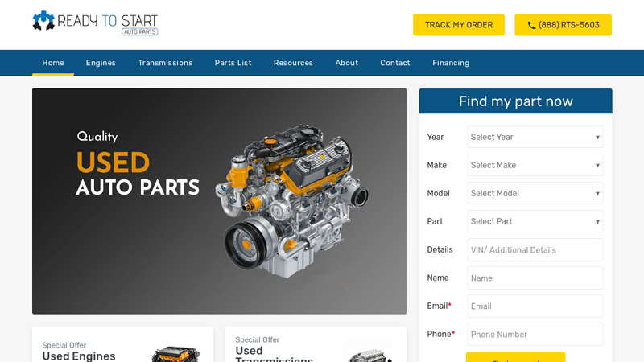The width and height of the screenshot is (644, 362).
Task: Focus the Name input field
Action: tap(535, 278)
